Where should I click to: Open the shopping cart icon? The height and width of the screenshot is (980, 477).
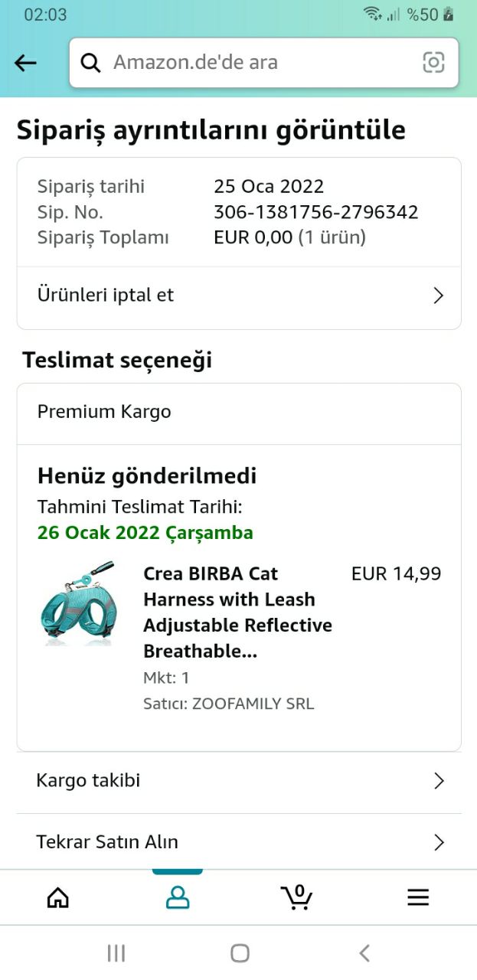296,897
